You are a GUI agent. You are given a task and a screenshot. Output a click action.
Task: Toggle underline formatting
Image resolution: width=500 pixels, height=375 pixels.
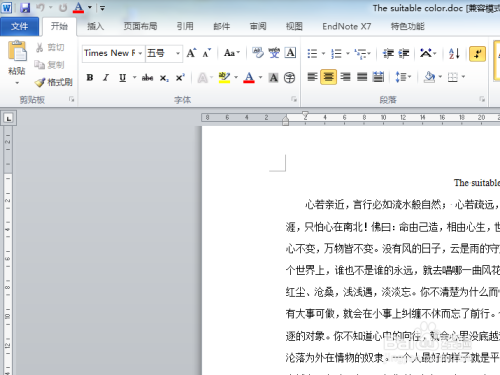123,78
